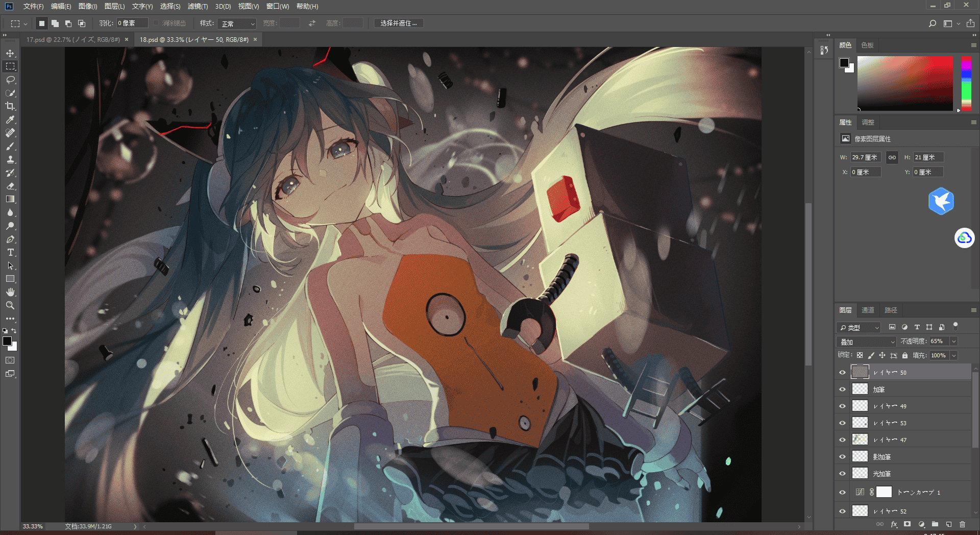The image size is (980, 535).
Task: Open the layer filter 类型 dropdown
Action: pyautogui.click(x=859, y=327)
